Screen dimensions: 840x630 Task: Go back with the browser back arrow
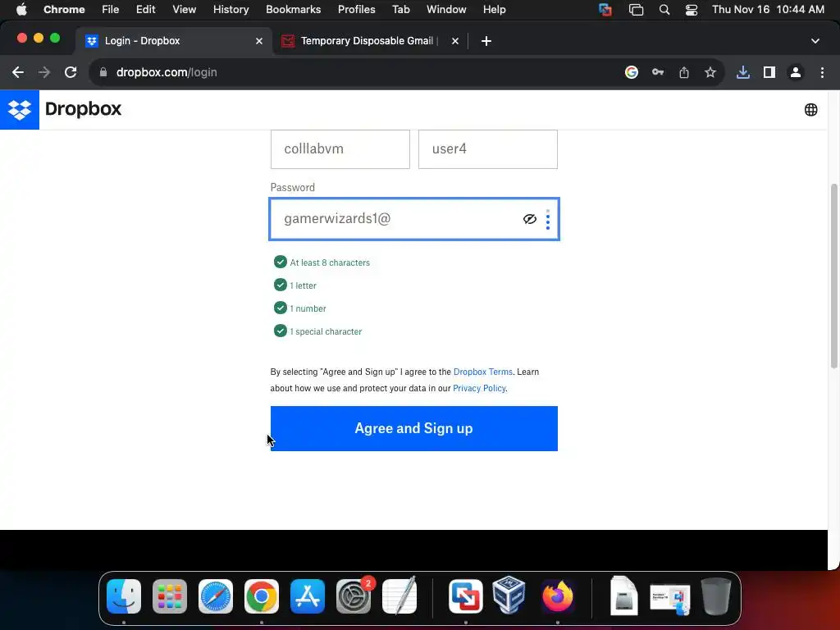[18, 72]
